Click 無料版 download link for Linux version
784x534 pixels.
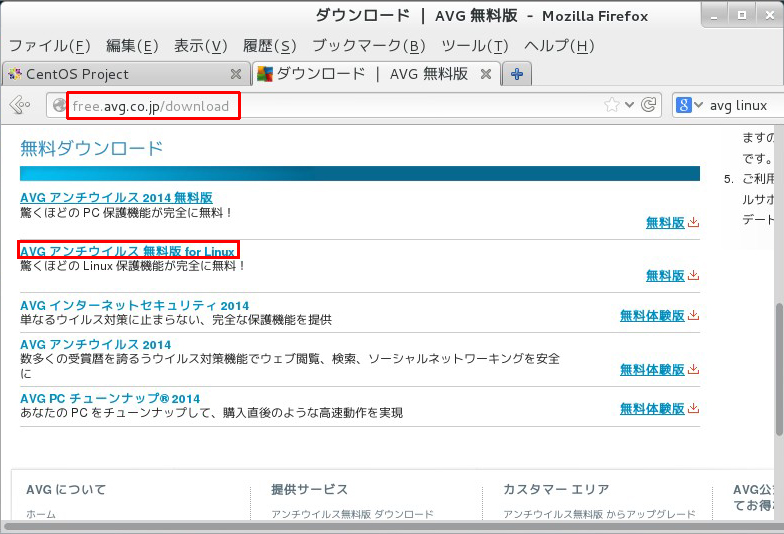click(x=665, y=275)
